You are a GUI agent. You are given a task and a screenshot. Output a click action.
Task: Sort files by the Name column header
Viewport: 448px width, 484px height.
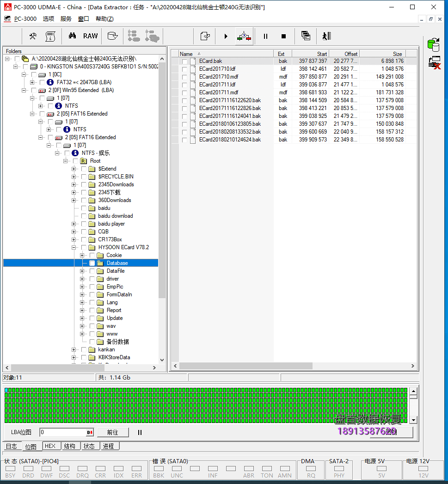click(x=226, y=54)
